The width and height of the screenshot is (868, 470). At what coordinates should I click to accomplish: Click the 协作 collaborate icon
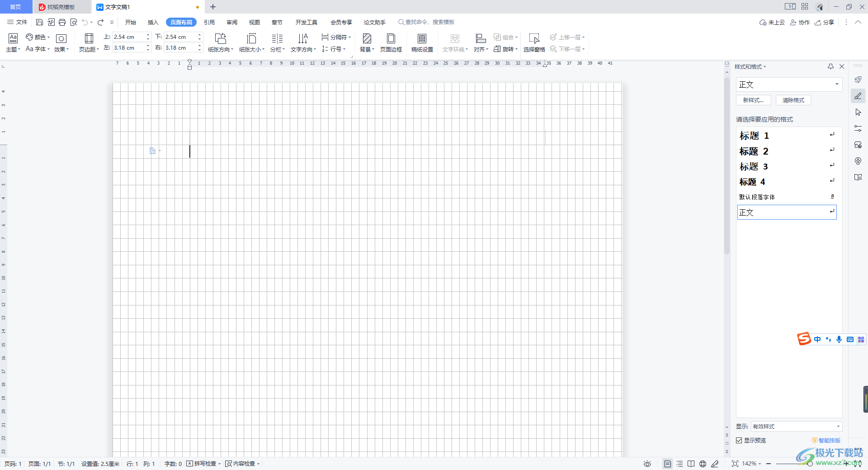coord(800,22)
